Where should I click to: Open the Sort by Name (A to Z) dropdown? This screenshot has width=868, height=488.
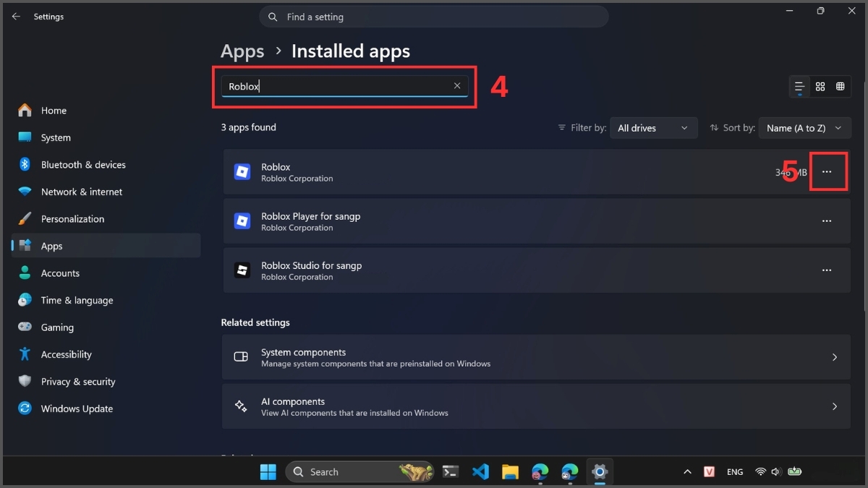804,128
